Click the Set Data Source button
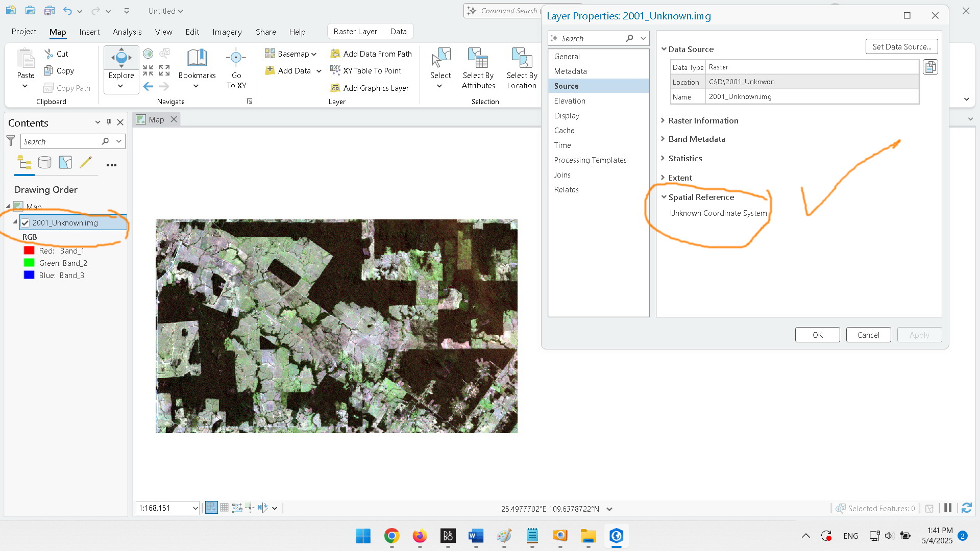980x551 pixels. point(901,46)
